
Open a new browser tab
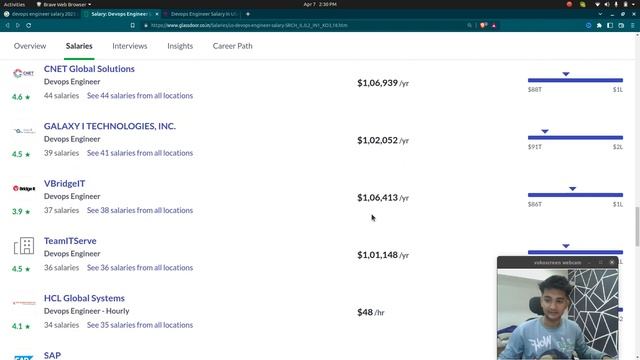click(x=248, y=14)
